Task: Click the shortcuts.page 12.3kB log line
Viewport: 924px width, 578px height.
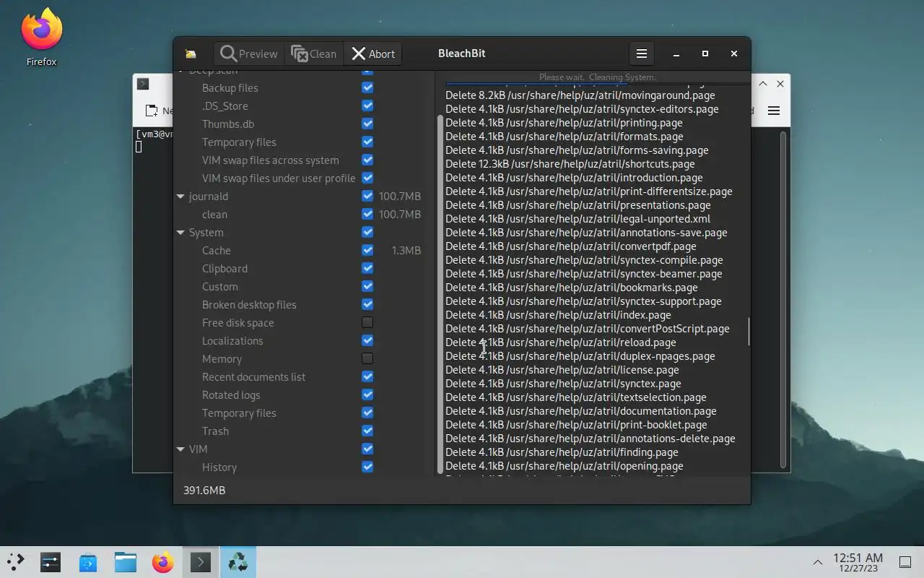Action: click(x=570, y=164)
